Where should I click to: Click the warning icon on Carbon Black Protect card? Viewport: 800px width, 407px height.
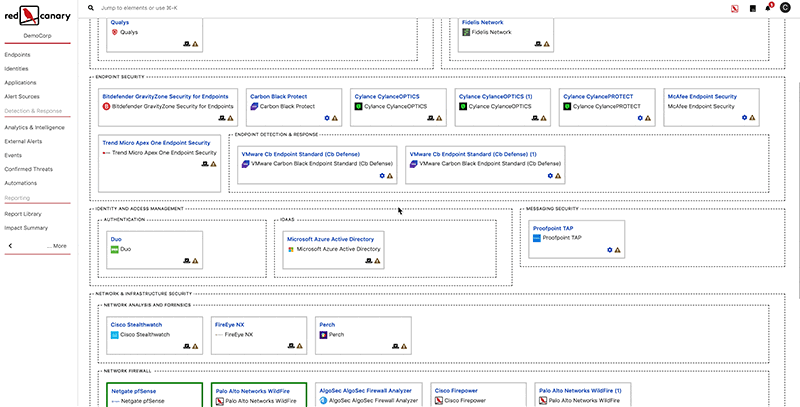(x=335, y=118)
